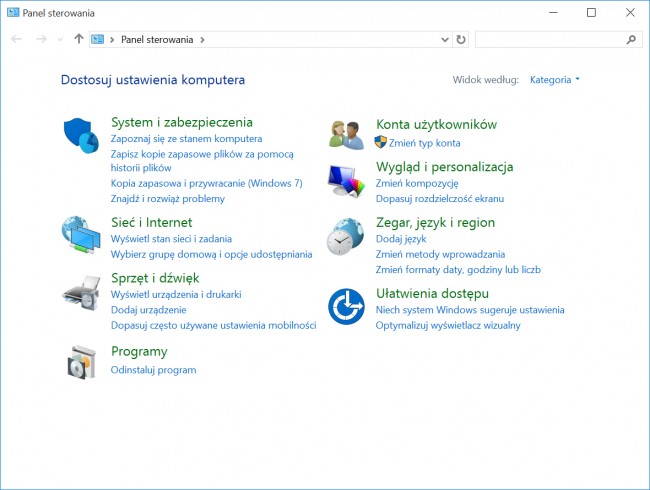Go back with the back arrow

(x=16, y=39)
